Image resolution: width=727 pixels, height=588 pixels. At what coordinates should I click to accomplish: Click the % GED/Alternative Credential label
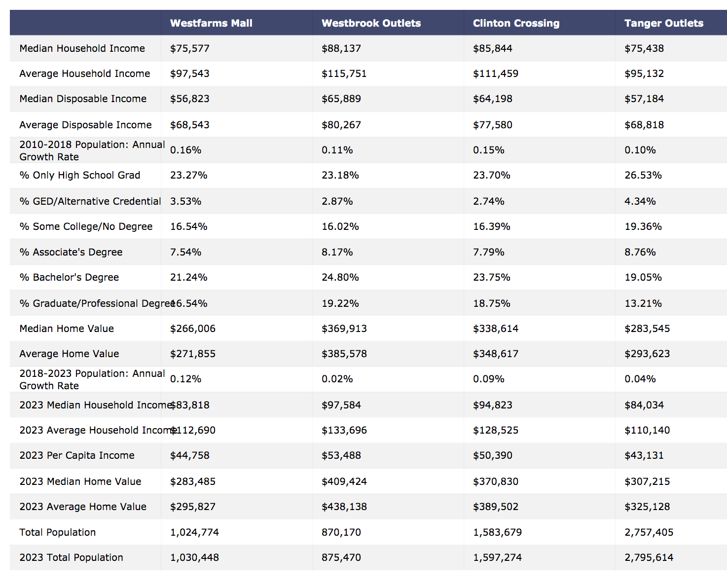pyautogui.click(x=90, y=201)
